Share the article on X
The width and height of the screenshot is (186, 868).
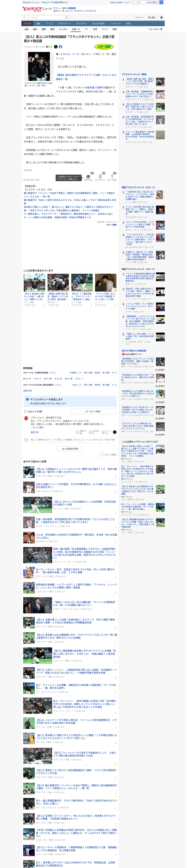point(56,47)
